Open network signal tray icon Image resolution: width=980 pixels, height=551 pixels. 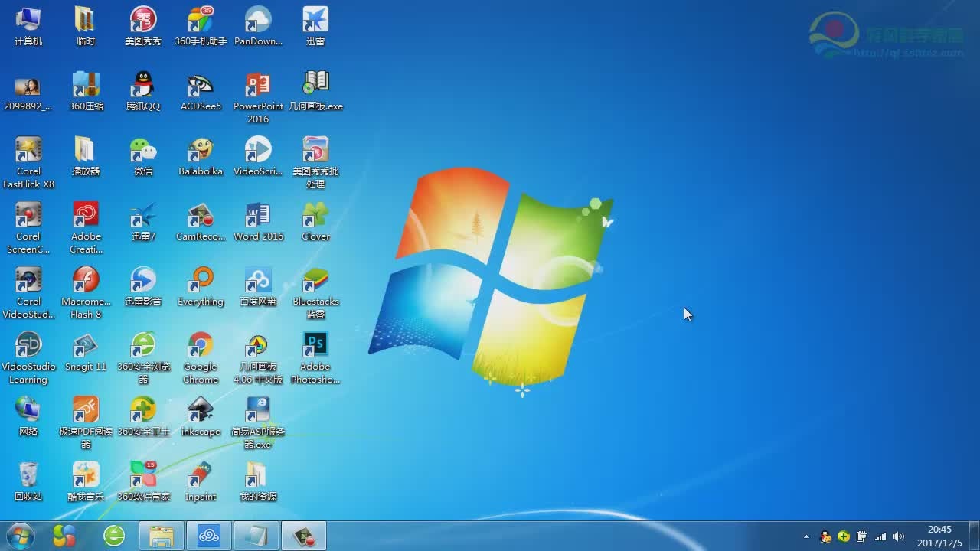tap(880, 536)
